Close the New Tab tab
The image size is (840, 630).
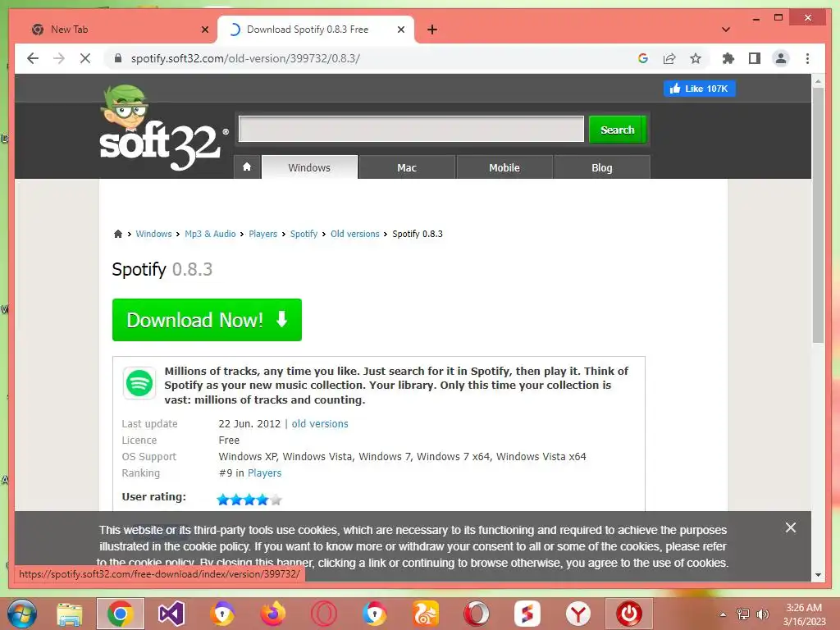[x=204, y=30]
